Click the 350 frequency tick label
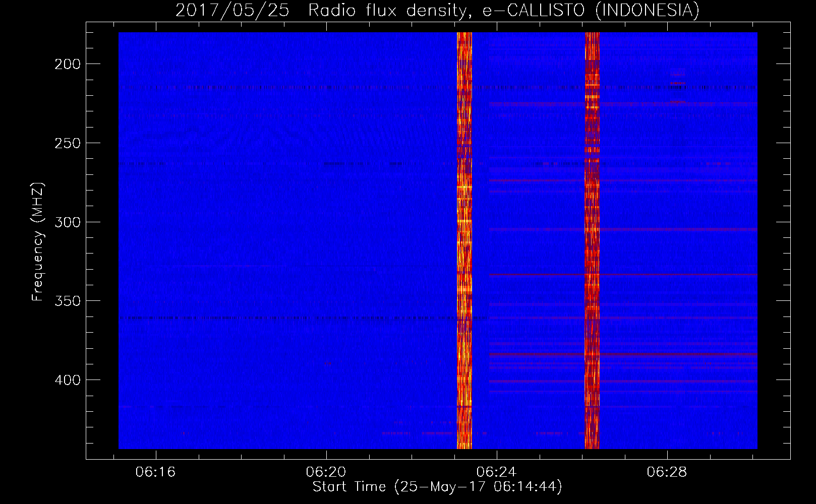 (x=68, y=301)
